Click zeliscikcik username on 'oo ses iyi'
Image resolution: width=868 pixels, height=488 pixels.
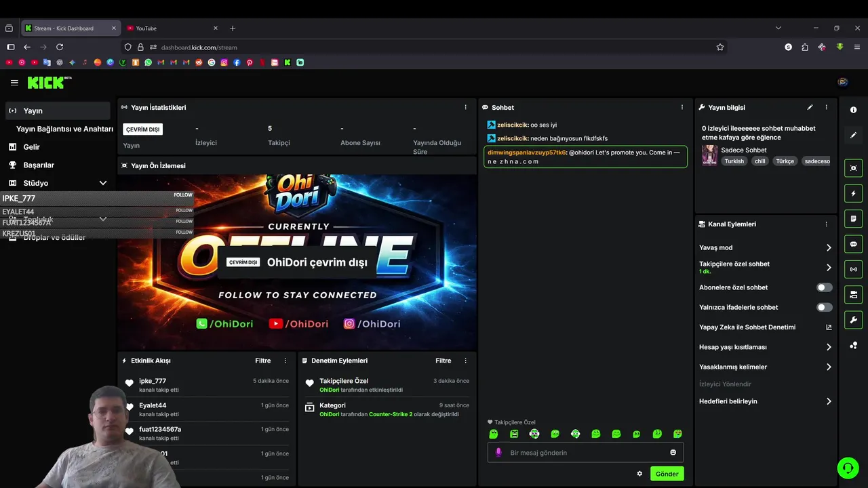512,125
